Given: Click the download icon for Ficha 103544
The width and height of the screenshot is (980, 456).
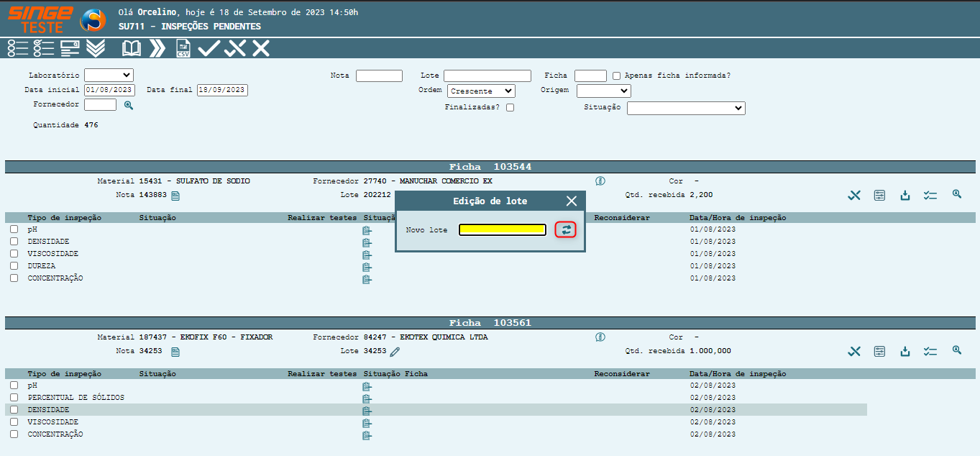Looking at the screenshot, I should (905, 195).
